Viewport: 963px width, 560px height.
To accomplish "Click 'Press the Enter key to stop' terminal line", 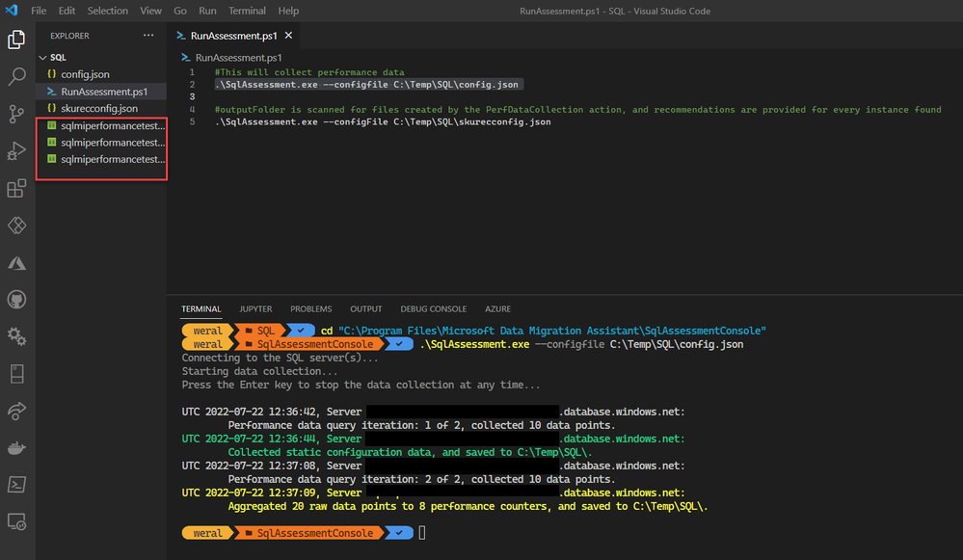I will (x=361, y=385).
